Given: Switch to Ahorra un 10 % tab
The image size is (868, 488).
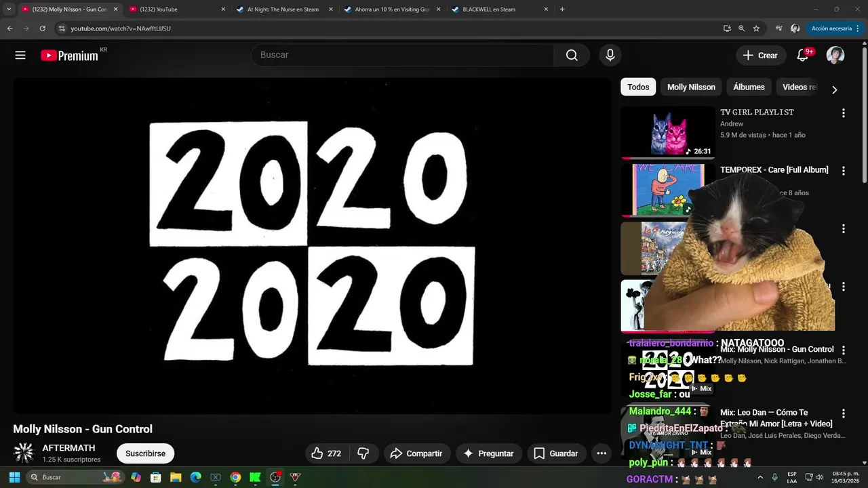Looking at the screenshot, I should tap(392, 9).
